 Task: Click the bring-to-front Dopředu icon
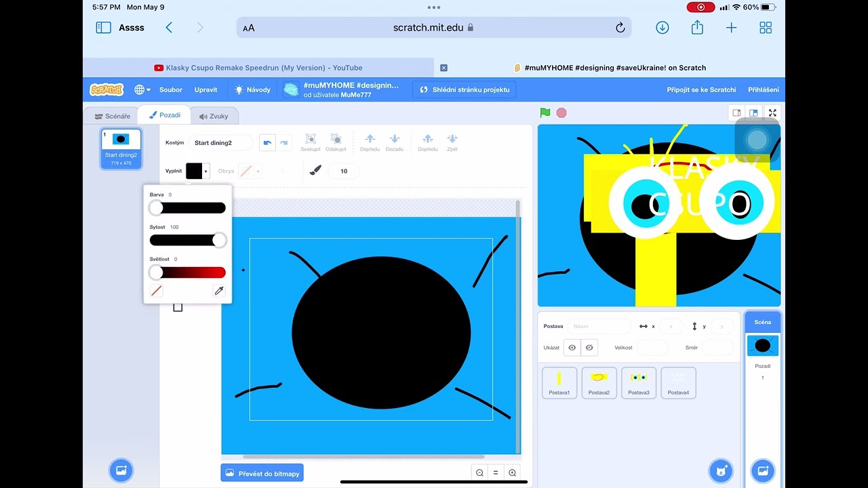(428, 142)
